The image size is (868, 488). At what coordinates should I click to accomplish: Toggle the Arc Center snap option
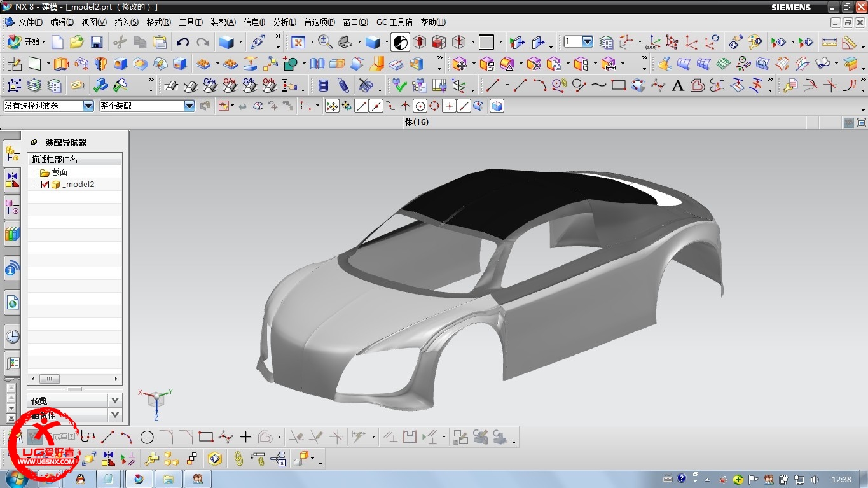point(420,106)
